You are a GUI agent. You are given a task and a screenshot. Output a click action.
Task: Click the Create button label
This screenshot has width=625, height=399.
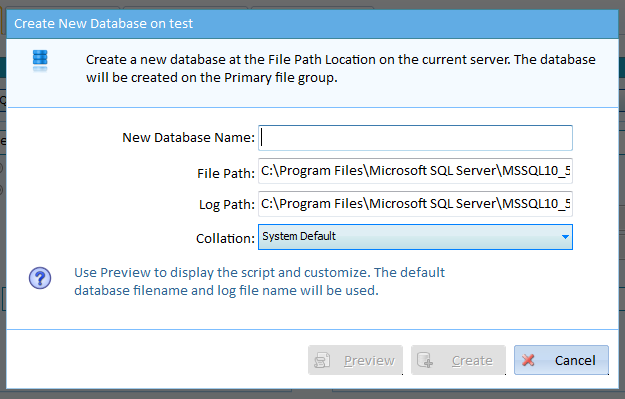(x=472, y=360)
